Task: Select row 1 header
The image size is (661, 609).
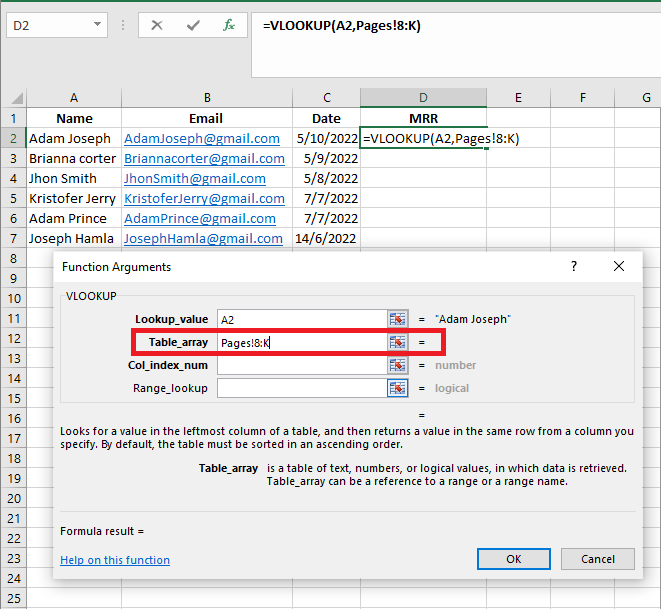Action: coord(13,118)
